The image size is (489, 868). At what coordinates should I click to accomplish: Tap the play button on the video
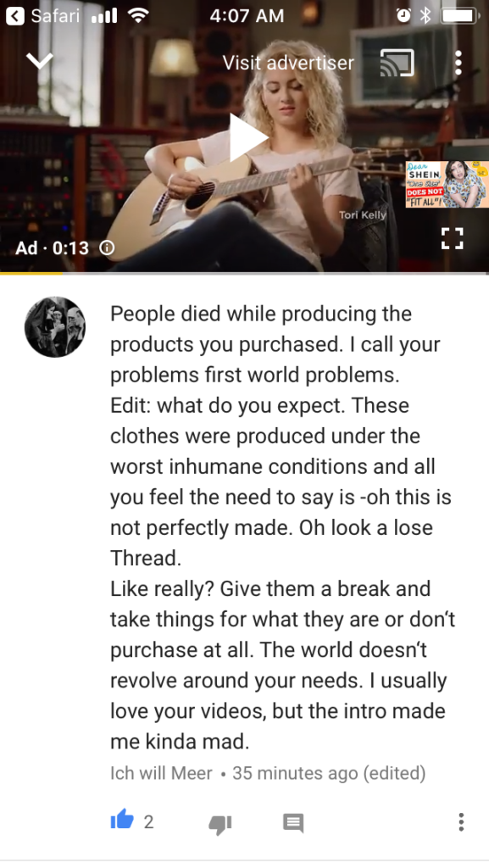coord(248,138)
